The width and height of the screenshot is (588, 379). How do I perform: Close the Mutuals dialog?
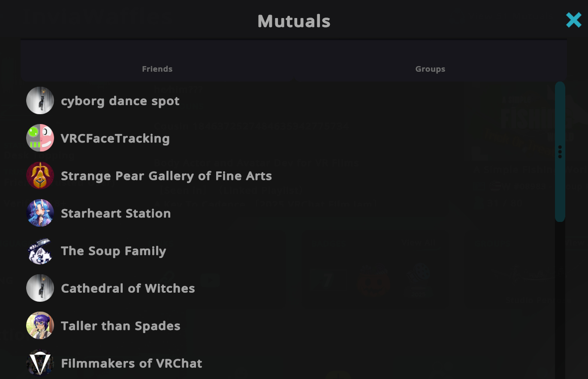(x=573, y=20)
